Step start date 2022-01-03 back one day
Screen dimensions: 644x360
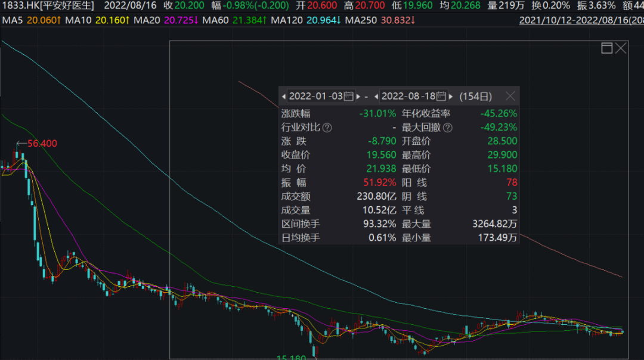283,97
